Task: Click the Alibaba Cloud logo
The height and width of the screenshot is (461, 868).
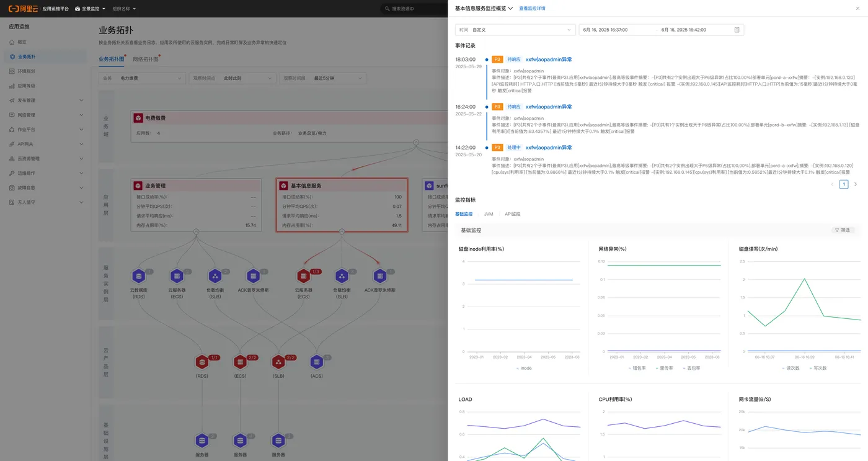Action: click(x=24, y=9)
